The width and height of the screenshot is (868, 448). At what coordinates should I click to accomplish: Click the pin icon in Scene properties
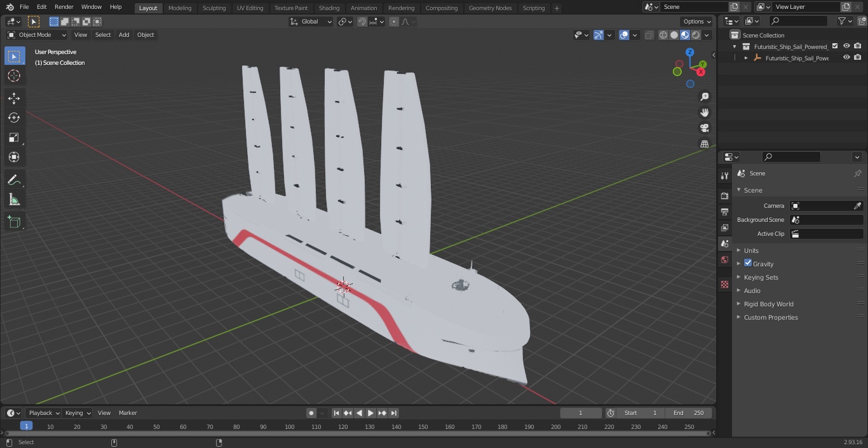[857, 173]
